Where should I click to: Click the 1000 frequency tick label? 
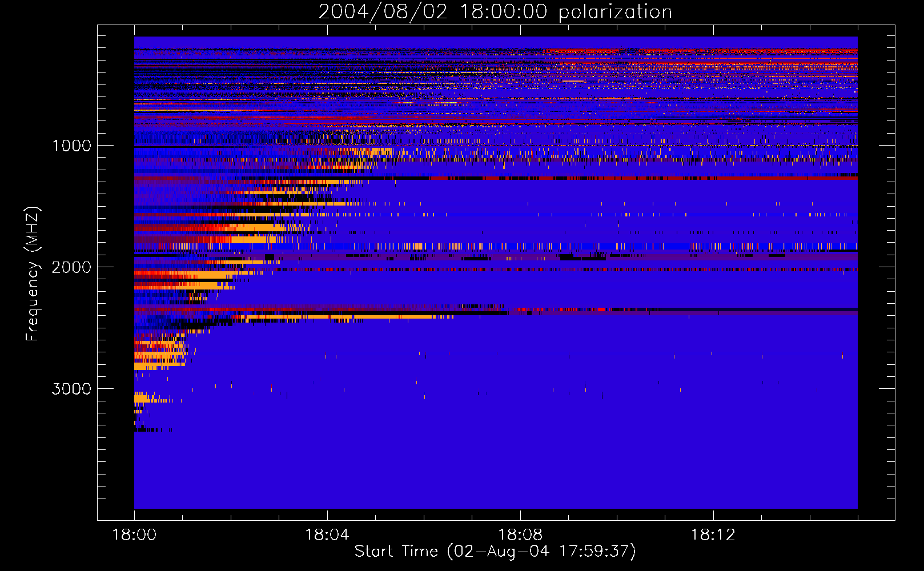(x=71, y=146)
